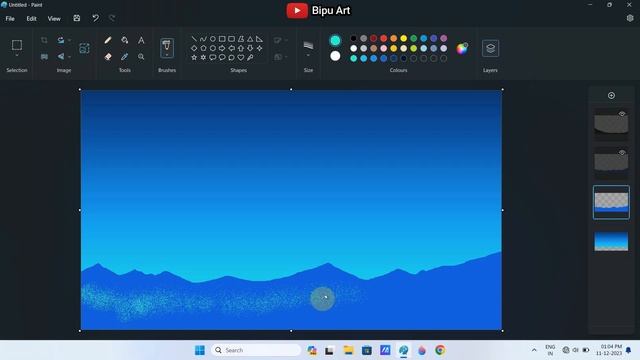Expand the Selection options dropdown arrow
640x360 pixels.
coord(17,56)
